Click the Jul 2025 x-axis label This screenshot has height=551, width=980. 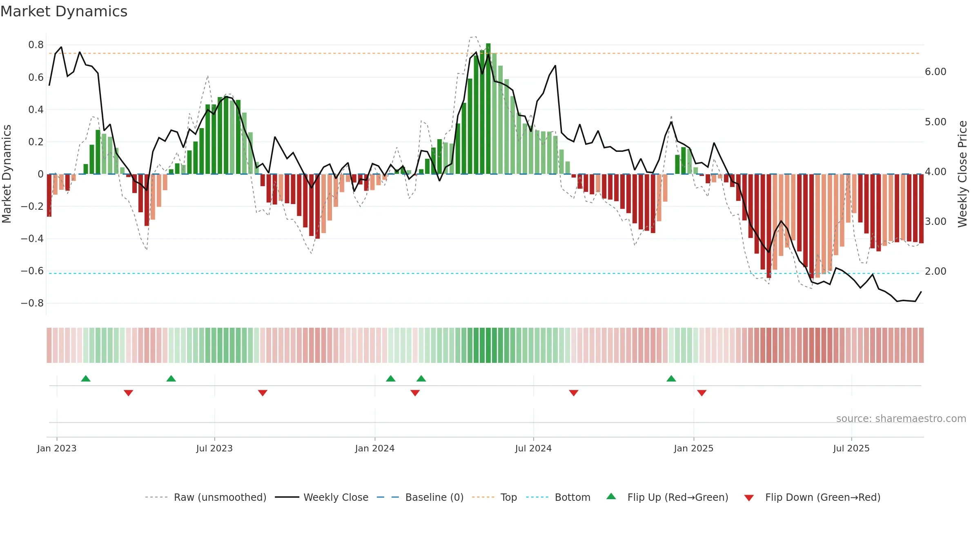tap(851, 449)
